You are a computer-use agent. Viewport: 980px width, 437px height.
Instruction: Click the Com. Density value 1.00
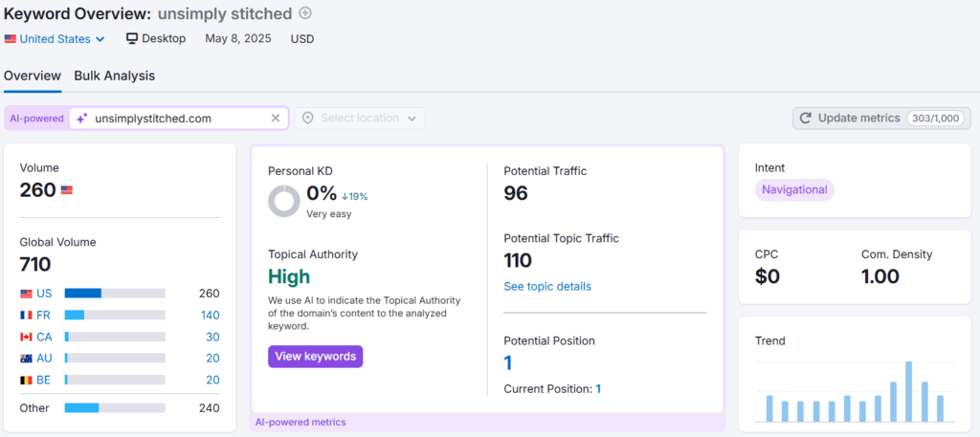(x=880, y=276)
